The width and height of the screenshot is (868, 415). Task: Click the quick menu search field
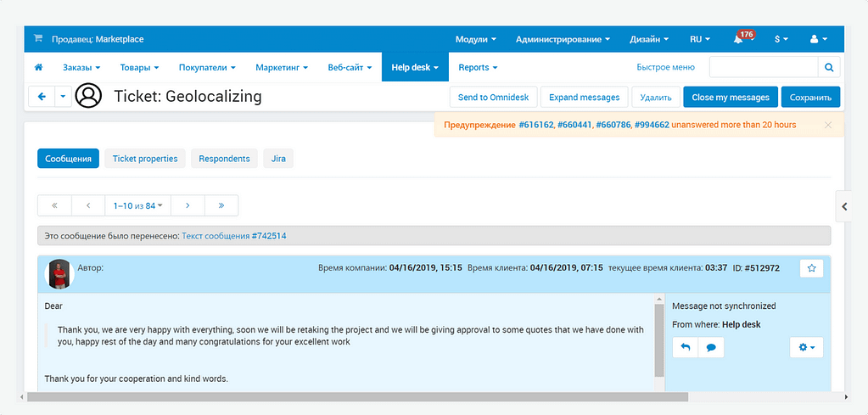[763, 67]
